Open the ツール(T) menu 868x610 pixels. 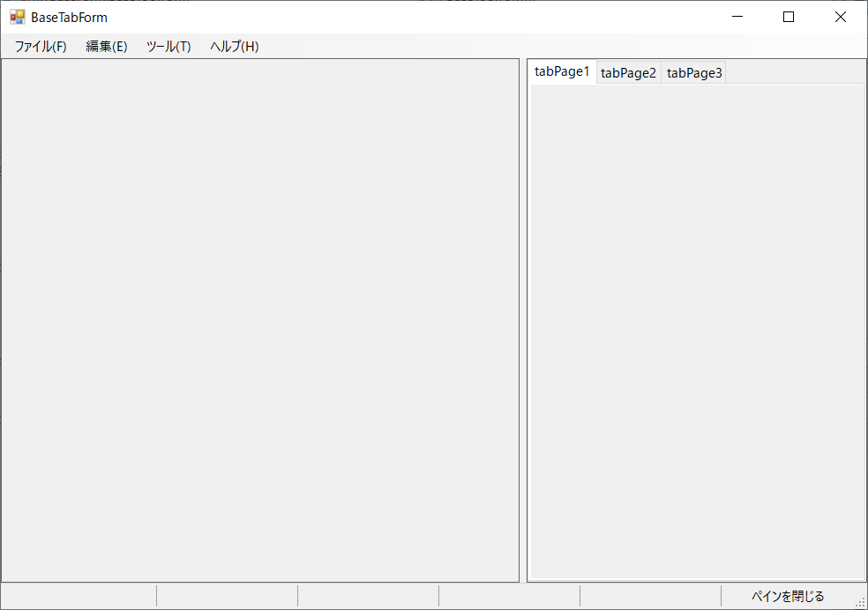pos(168,47)
